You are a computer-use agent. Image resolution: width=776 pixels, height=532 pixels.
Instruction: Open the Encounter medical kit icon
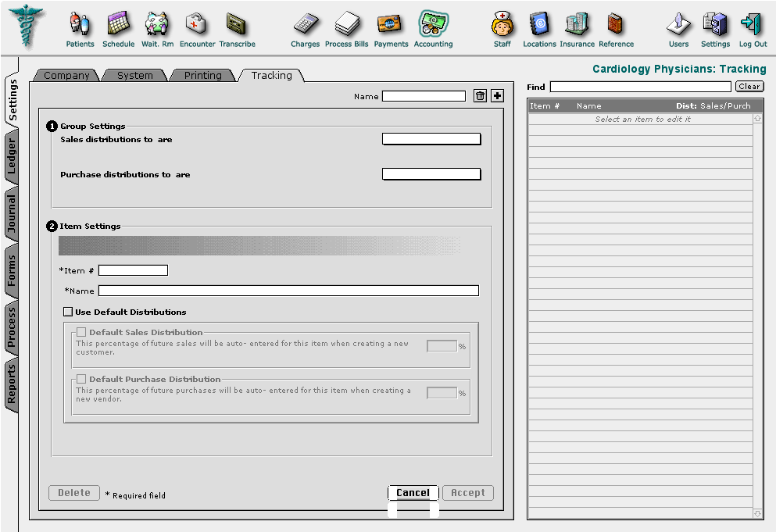point(196,24)
